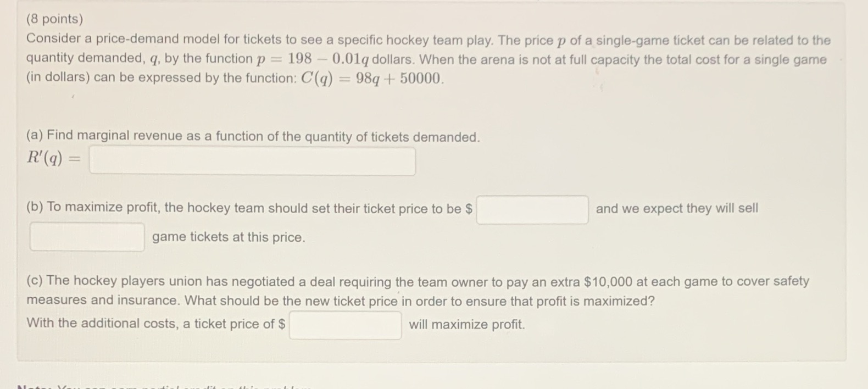Image resolution: width=868 pixels, height=389 pixels.
Task: Click inside the empty dollar amount box after $
Action: 532,210
